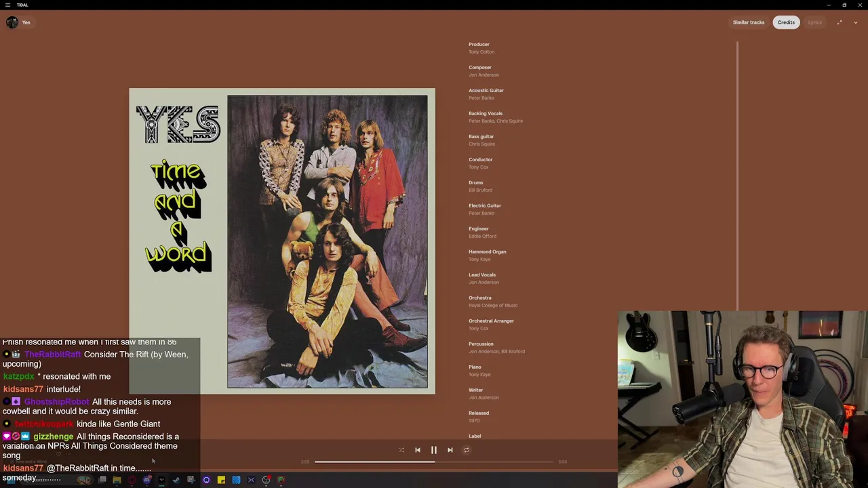
Task: Open Tony Cox under Conductor
Action: [478, 167]
